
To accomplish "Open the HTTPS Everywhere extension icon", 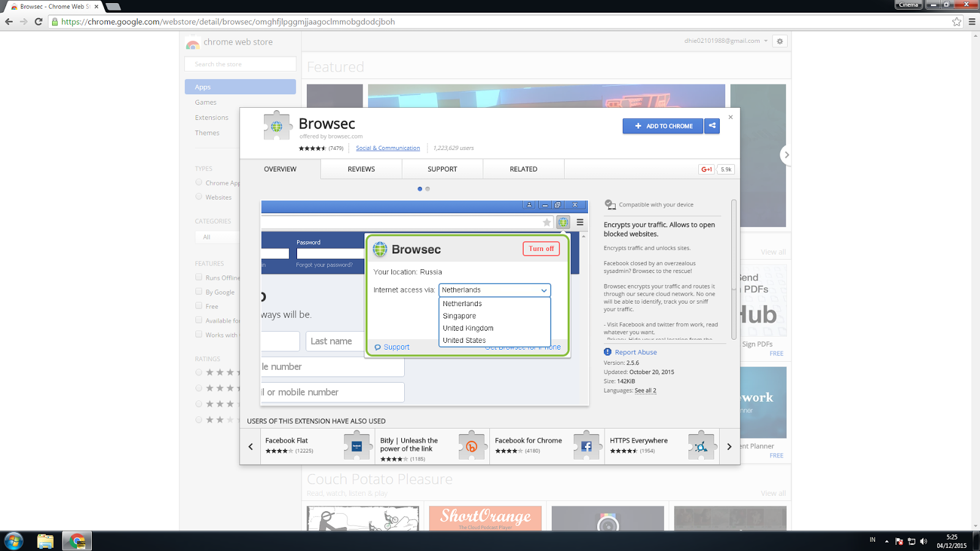I will click(701, 446).
